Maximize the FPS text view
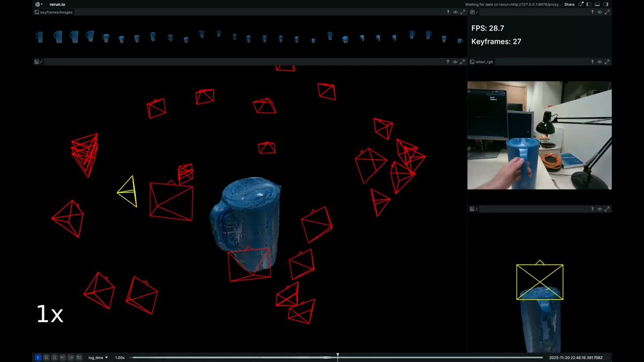Viewport: 644px width, 362px height. (607, 12)
